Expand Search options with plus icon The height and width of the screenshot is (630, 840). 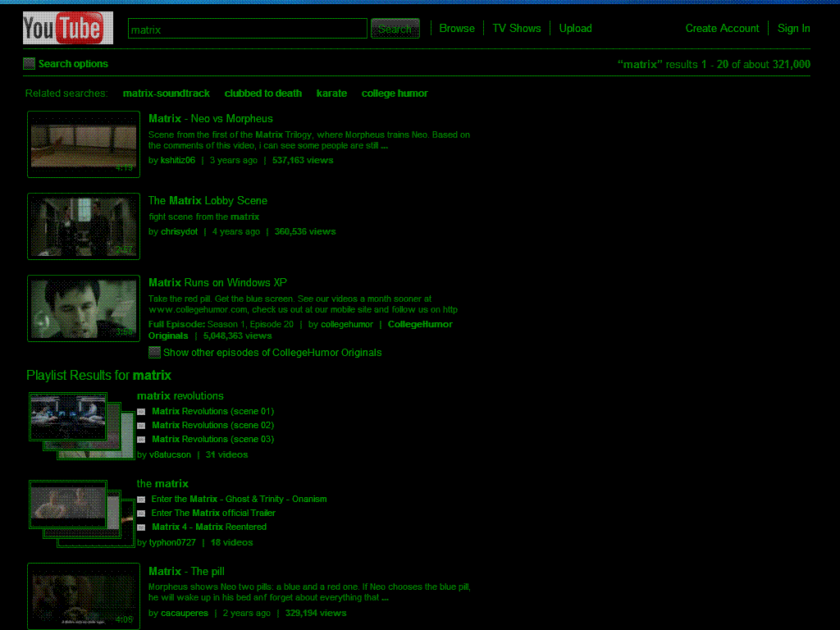(x=29, y=64)
